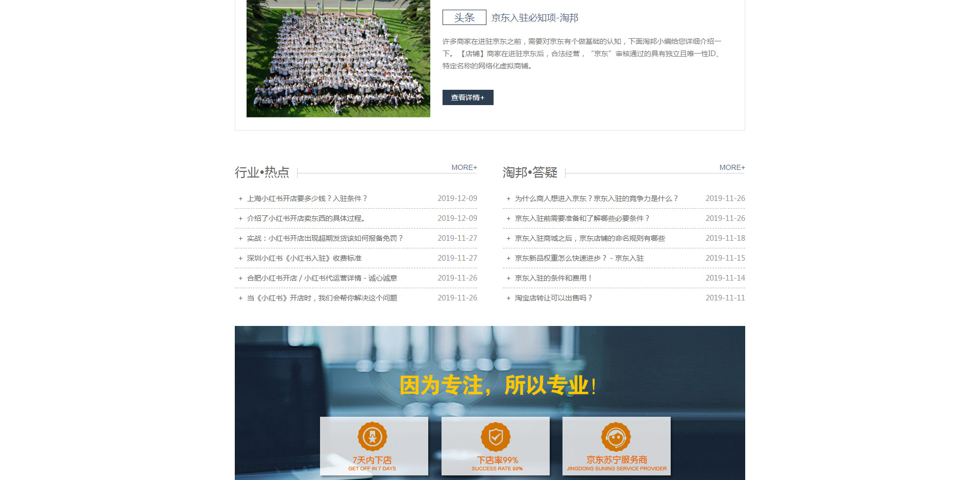Click the headset support icon above 京东苏宁服务商
This screenshot has height=480, width=980.
point(616,437)
